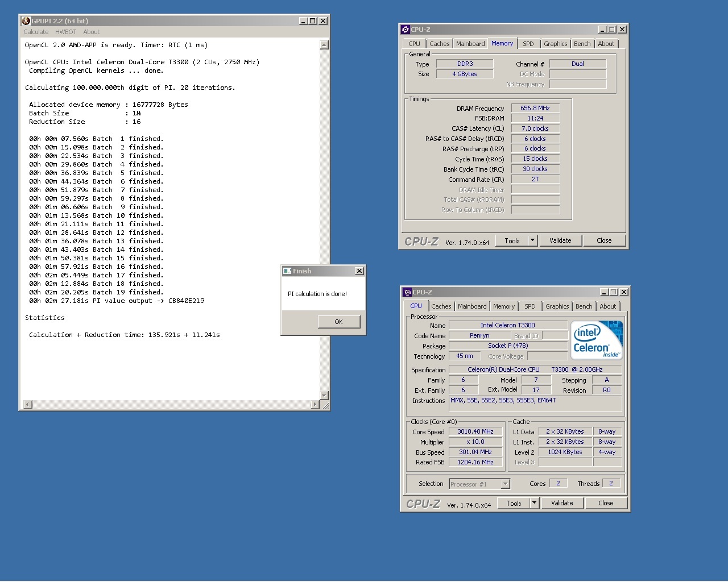Click the GPUPI app icon in title bar
This screenshot has height=582, width=728.
(26, 21)
